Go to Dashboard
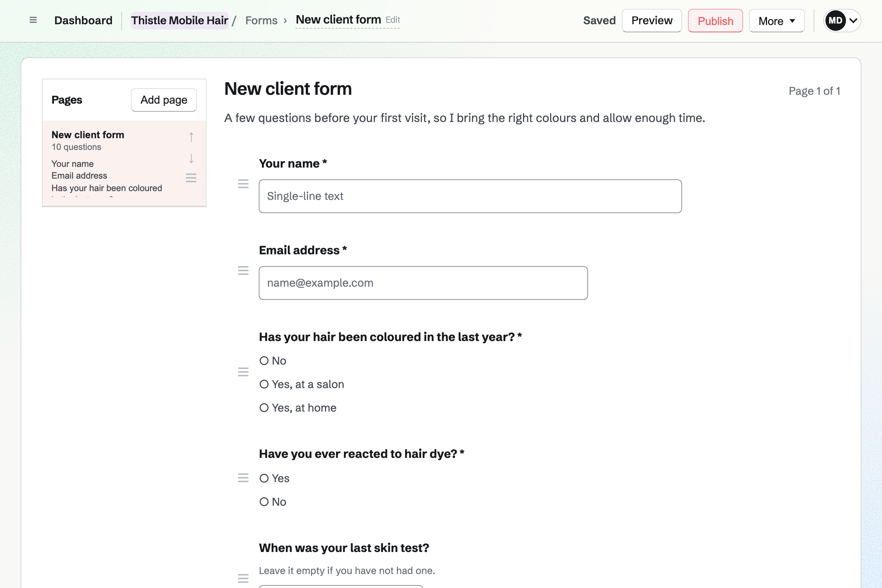 [x=83, y=21]
